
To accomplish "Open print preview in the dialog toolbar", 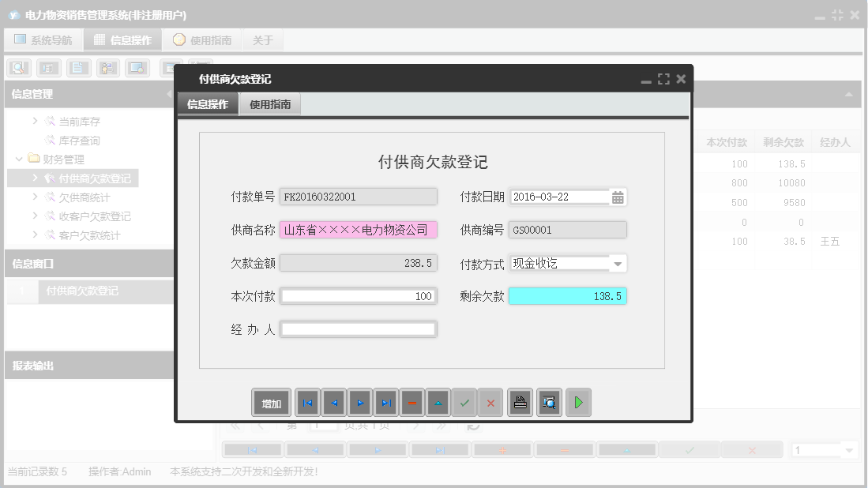I will pos(548,402).
